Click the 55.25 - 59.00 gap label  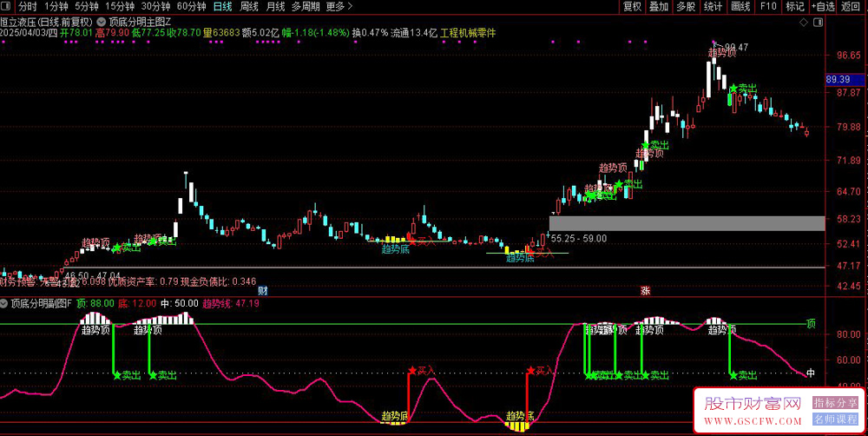(x=578, y=239)
